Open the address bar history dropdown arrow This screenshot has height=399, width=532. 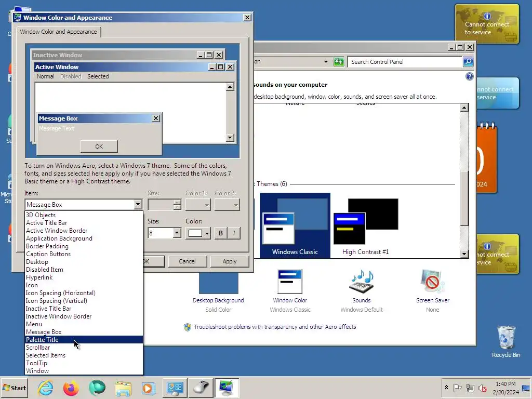coord(326,62)
